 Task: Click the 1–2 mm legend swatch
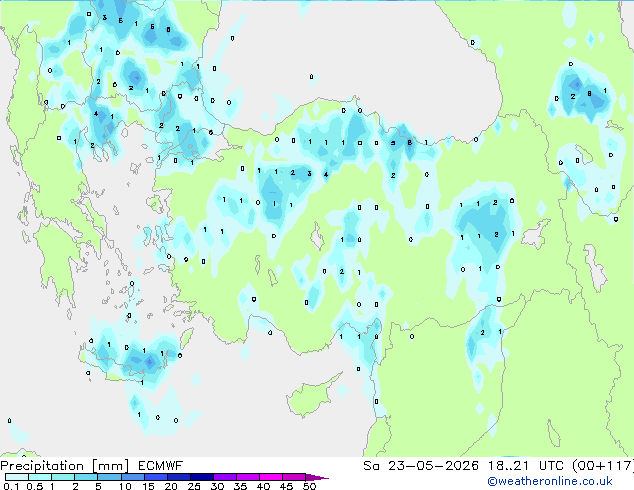(x=63, y=477)
